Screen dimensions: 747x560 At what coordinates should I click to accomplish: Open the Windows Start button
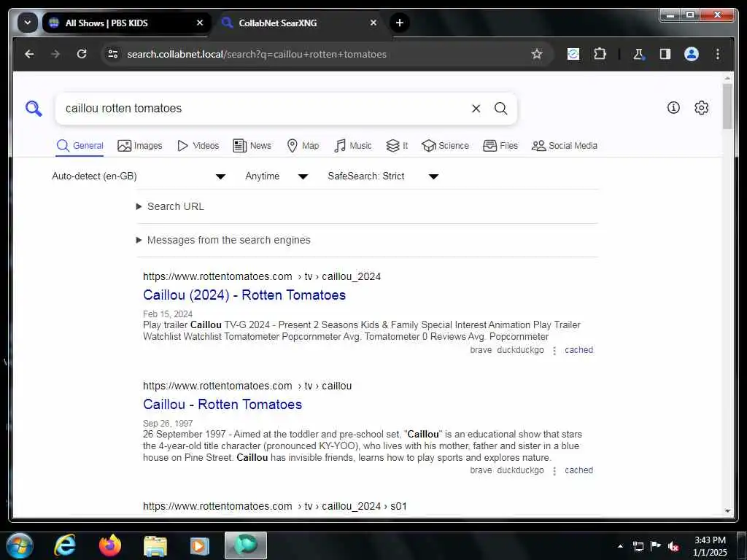20,545
